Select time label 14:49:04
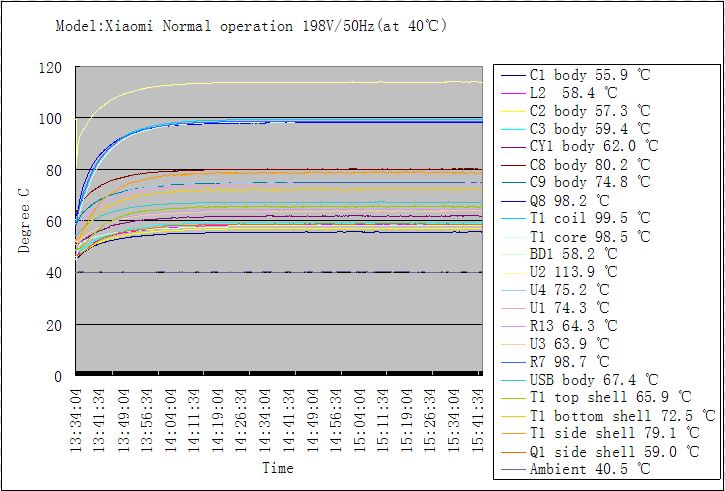Image resolution: width=725 pixels, height=491 pixels. tap(313, 420)
